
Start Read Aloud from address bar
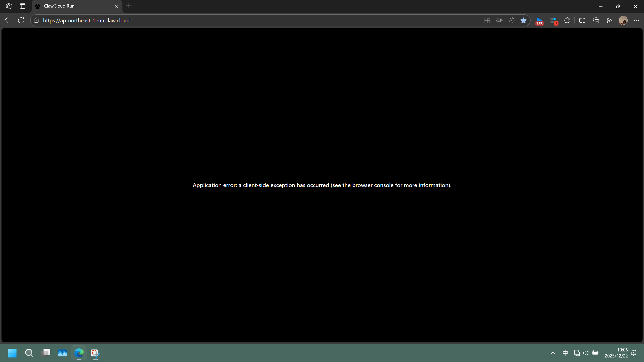[511, 20]
